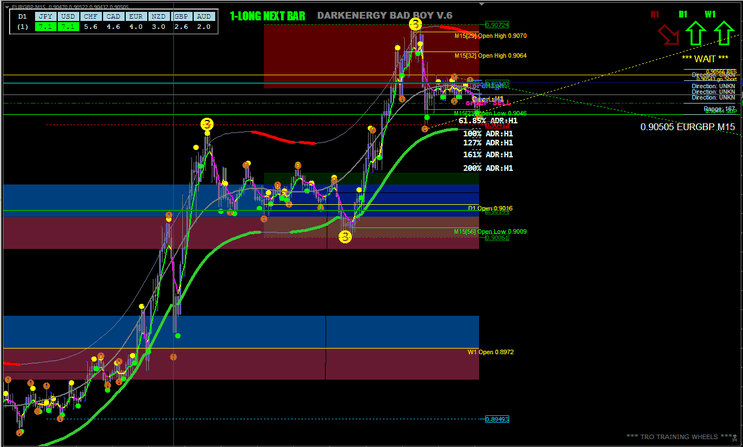Select the NZD currency cell
The image size is (743, 447).
pos(160,16)
